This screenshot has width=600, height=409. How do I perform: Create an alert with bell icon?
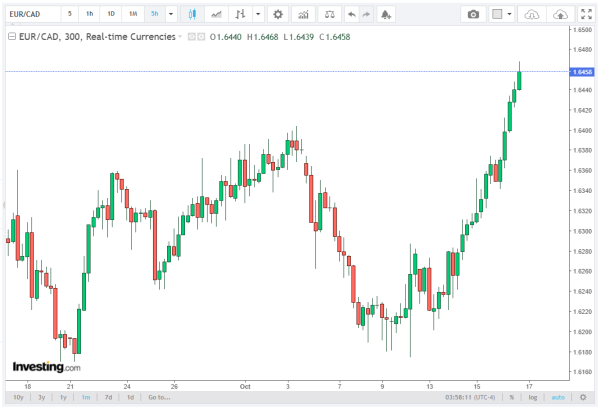pyautogui.click(x=388, y=15)
